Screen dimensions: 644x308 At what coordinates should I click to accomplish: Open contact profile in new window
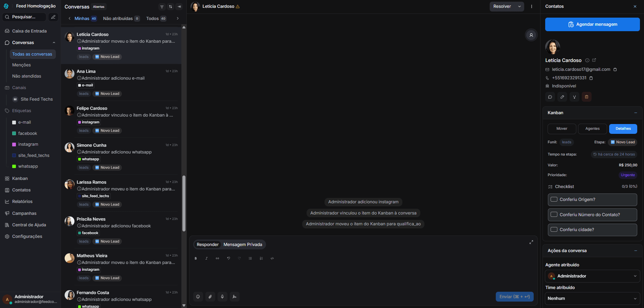(x=594, y=60)
